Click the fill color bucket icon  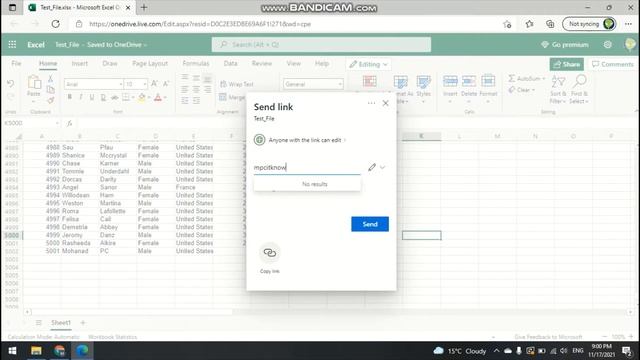tap(142, 97)
